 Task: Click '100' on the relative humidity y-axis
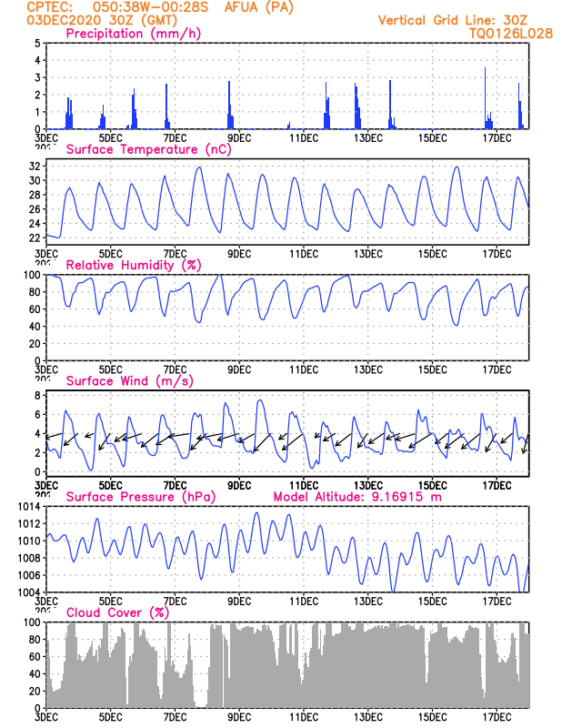(32, 275)
